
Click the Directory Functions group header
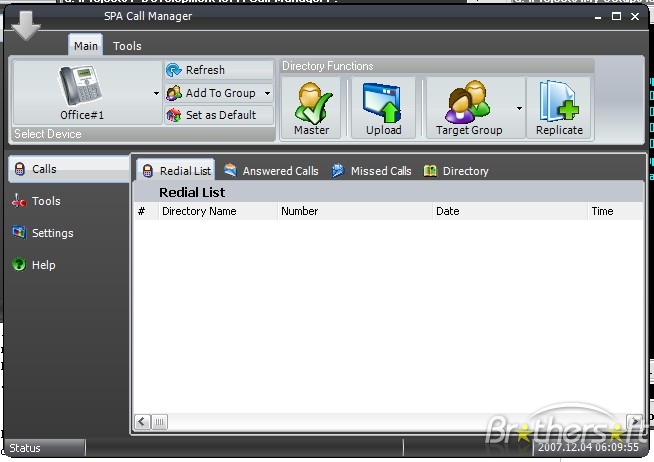point(327,66)
